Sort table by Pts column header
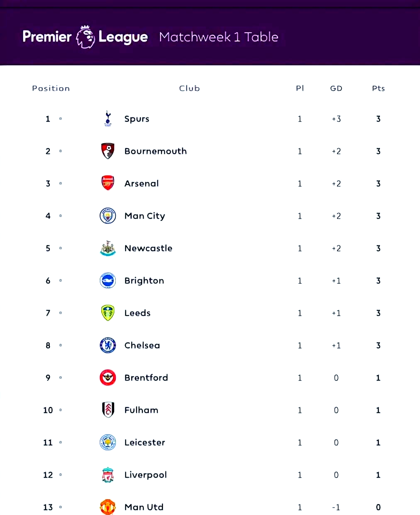This screenshot has width=420, height=515. coord(378,88)
